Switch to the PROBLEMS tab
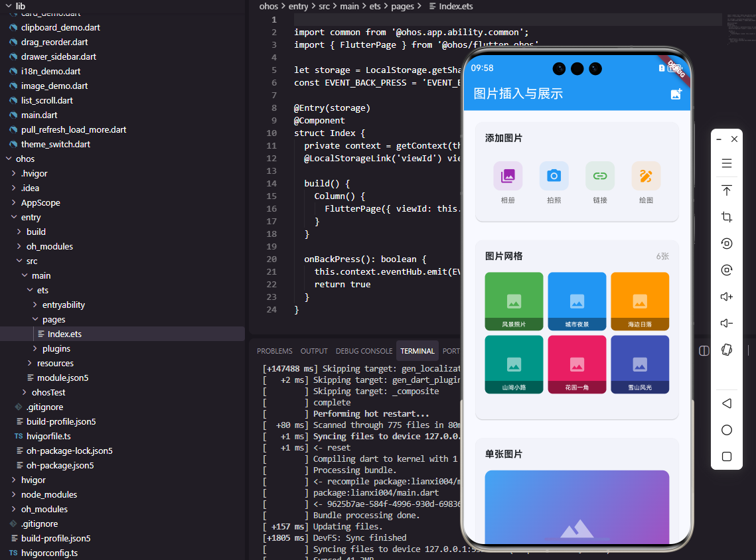 click(274, 351)
